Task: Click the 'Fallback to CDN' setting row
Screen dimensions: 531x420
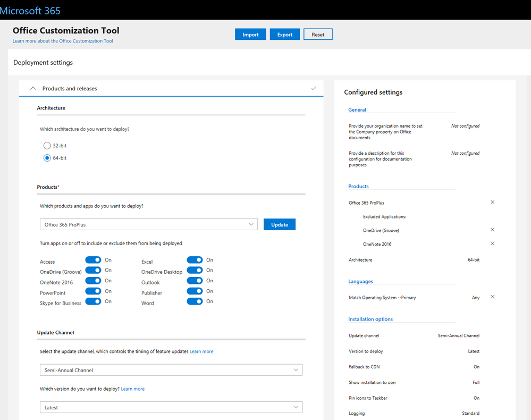Action: coord(414,367)
